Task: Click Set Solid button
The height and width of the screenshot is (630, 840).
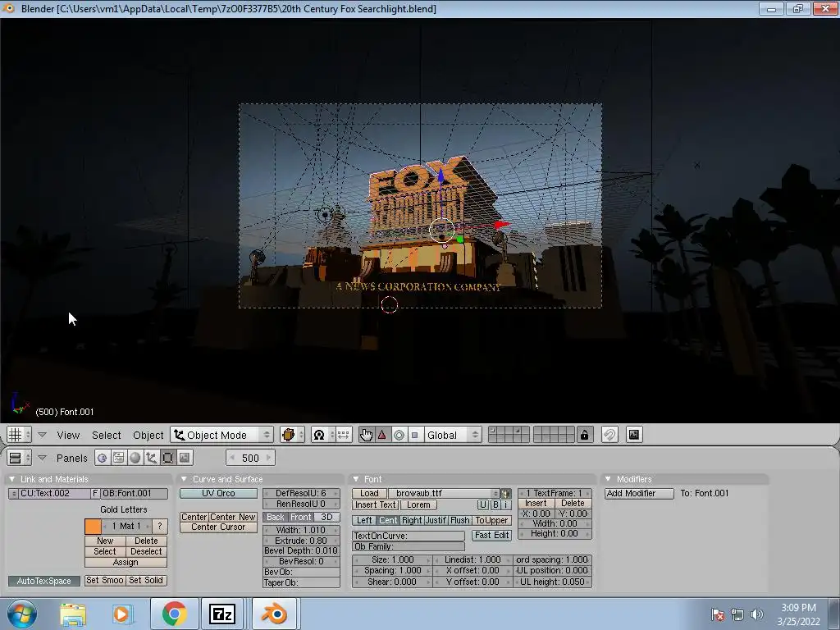Action: coord(146,580)
